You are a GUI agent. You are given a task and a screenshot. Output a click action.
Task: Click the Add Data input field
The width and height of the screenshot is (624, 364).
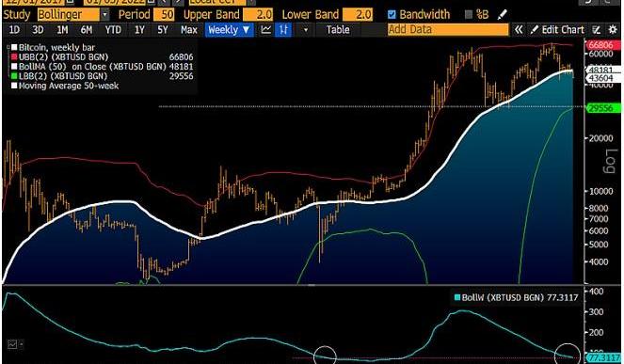pos(448,30)
